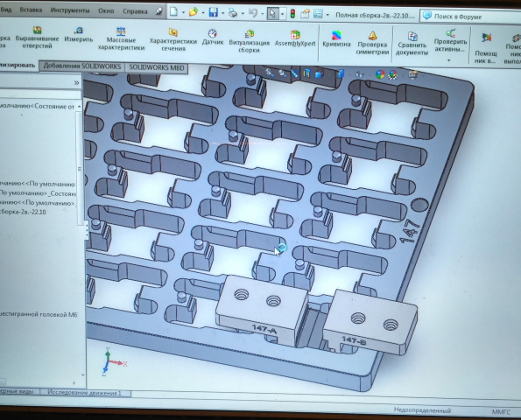Zoom to area icon in heads-up toolbar
The width and height of the screenshot is (521, 420).
click(x=282, y=73)
